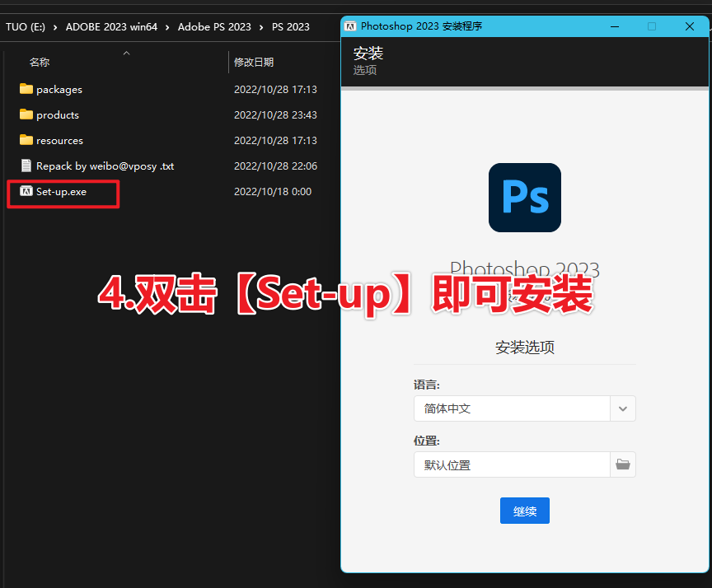Image resolution: width=712 pixels, height=588 pixels.
Task: Click the Photoshop Ps logo in installer
Action: click(525, 198)
